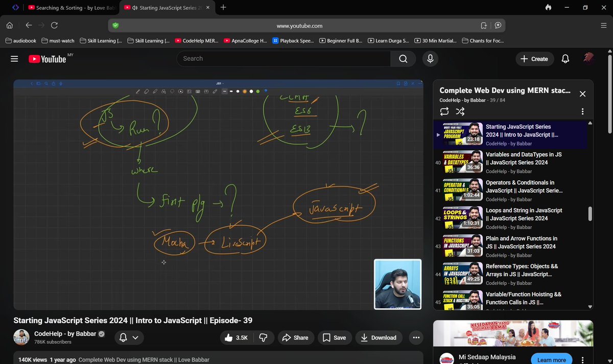Open the ApnaCollege H... bookmark

(245, 40)
